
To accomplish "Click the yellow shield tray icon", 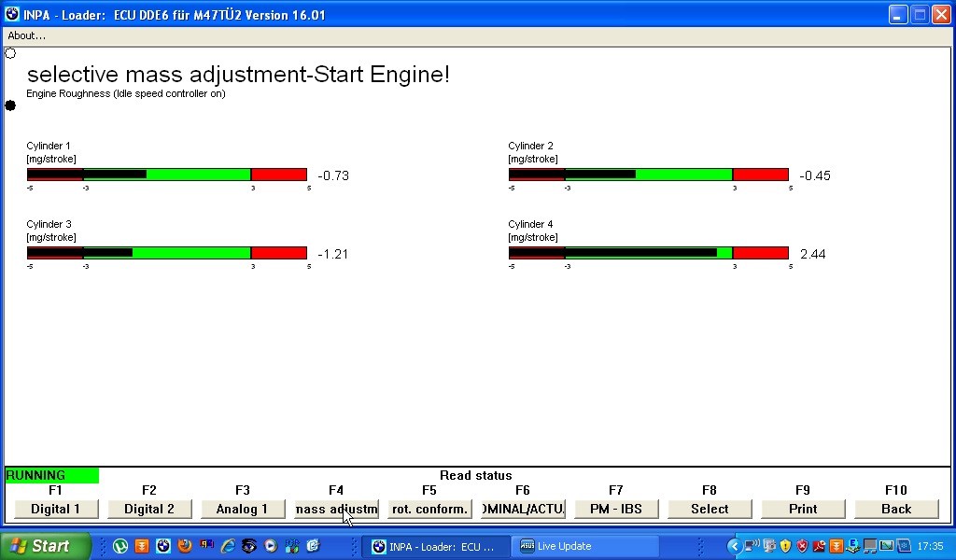I will [786, 546].
